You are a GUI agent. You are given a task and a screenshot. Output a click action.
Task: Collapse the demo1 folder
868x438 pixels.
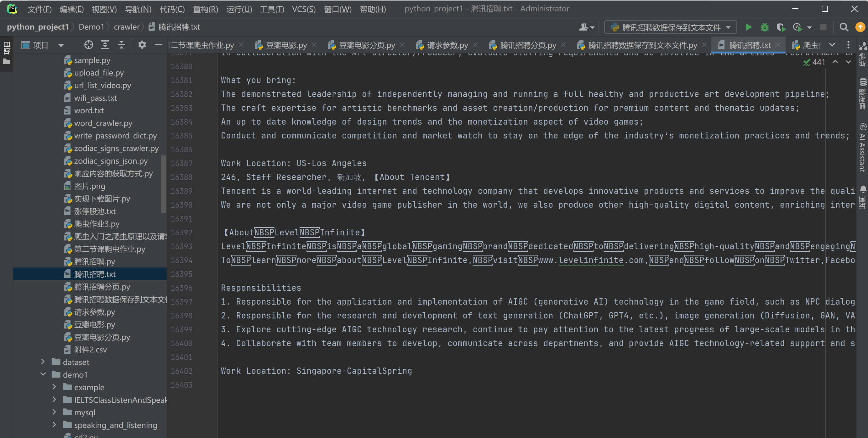(x=43, y=374)
